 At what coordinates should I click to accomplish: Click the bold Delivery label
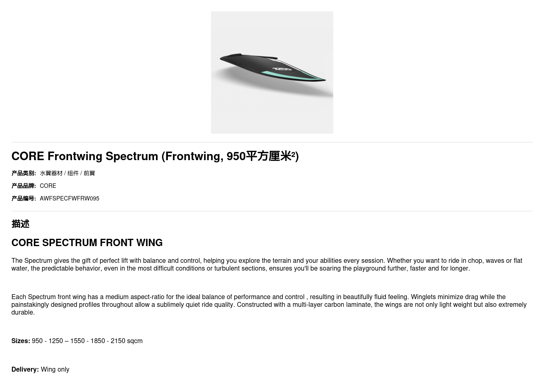25,370
